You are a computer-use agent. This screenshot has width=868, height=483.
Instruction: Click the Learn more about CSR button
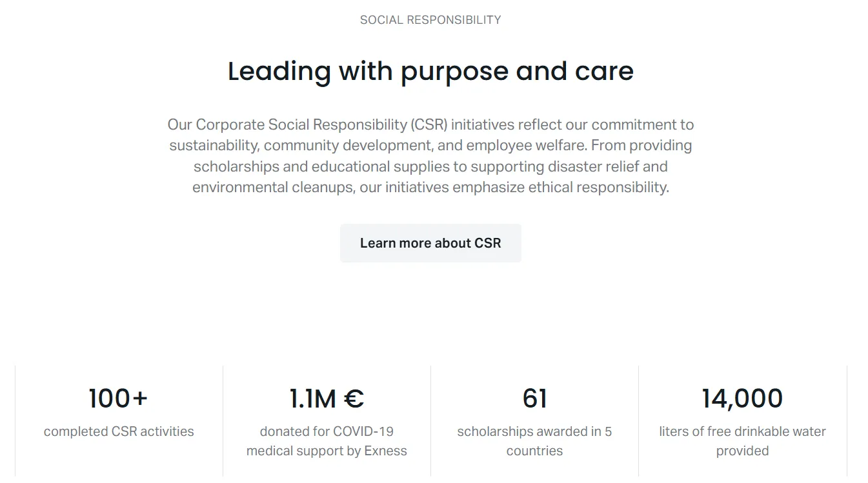coord(430,243)
